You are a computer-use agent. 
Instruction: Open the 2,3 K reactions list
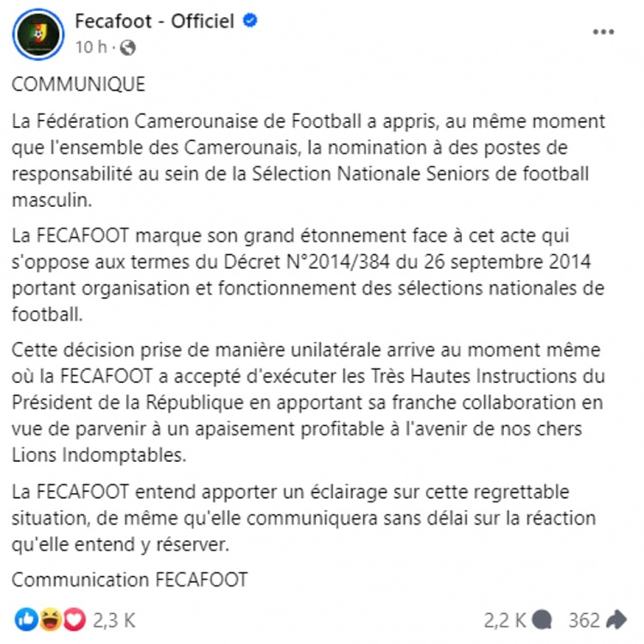click(x=114, y=619)
